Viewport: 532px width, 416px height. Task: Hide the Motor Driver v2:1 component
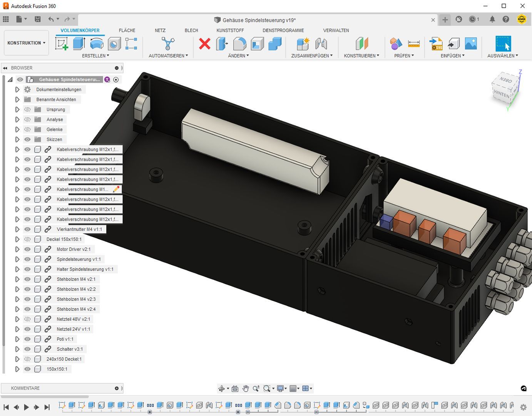click(27, 249)
